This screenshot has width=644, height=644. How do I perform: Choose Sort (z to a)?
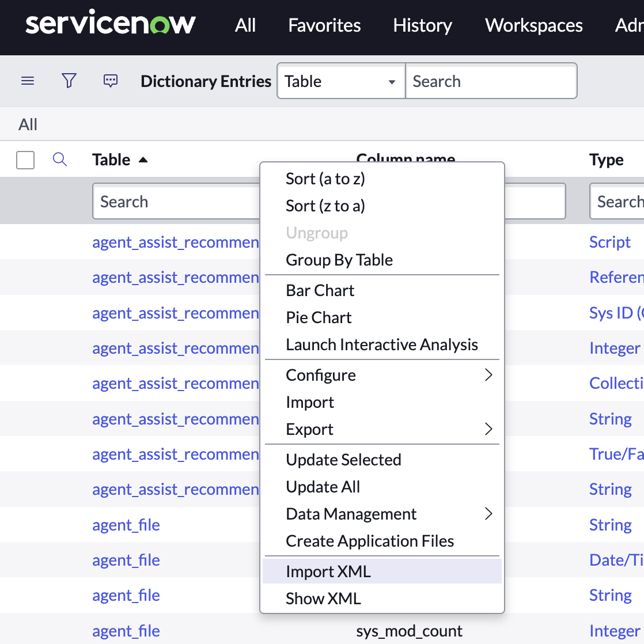click(x=382, y=206)
